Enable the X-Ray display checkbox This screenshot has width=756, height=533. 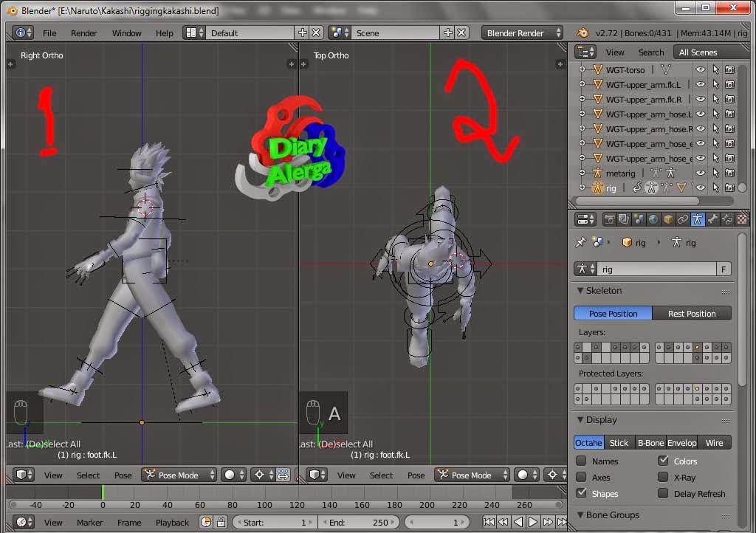click(663, 477)
